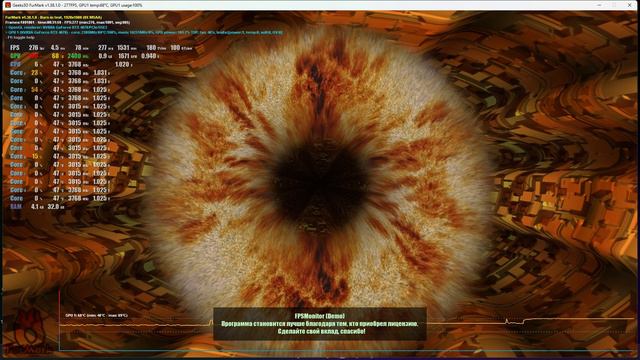
Task: Click the green GPU label in overlay
Action: [x=15, y=56]
